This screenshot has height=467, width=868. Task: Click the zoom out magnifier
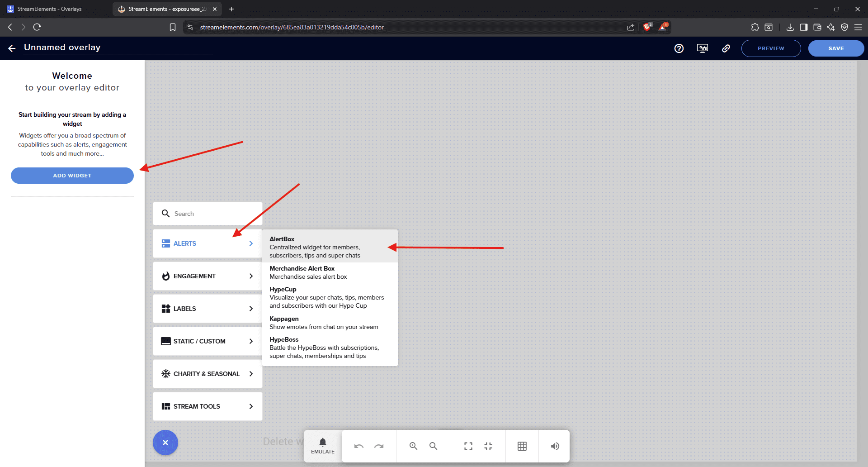tap(433, 446)
